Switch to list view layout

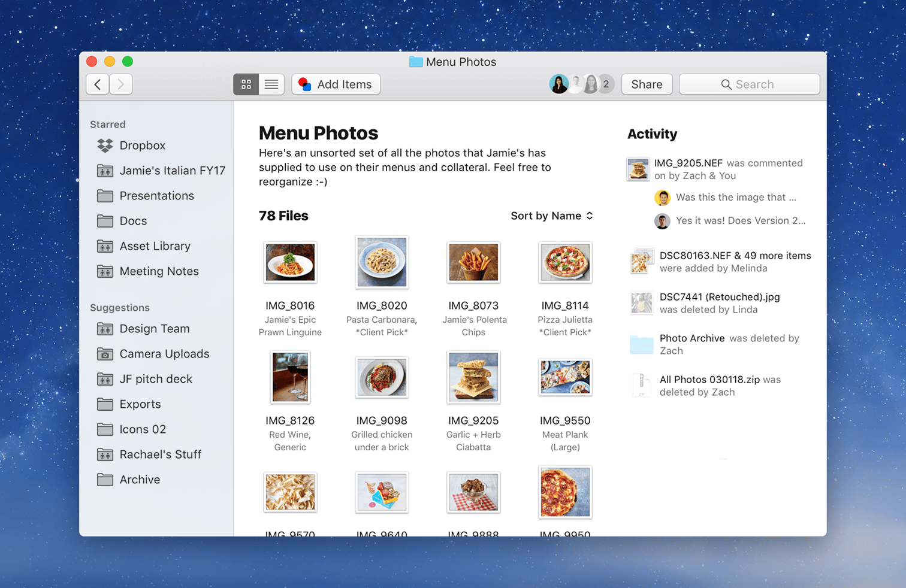271,84
